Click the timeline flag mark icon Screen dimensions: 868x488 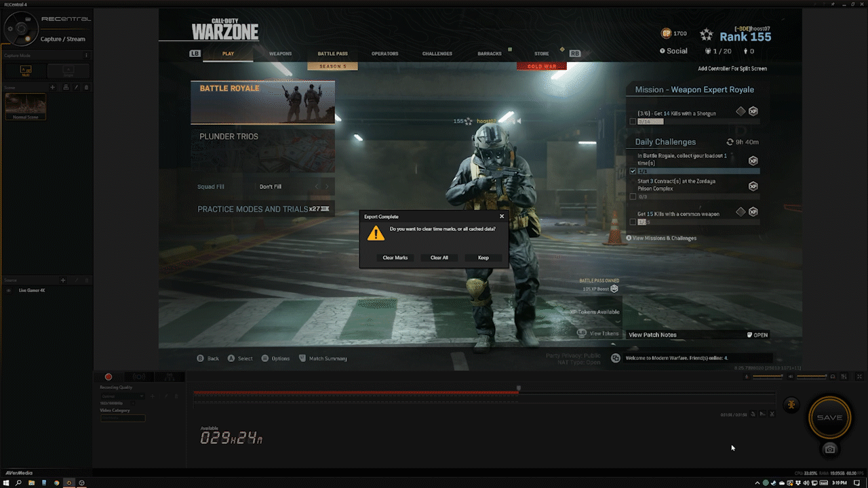tap(762, 414)
